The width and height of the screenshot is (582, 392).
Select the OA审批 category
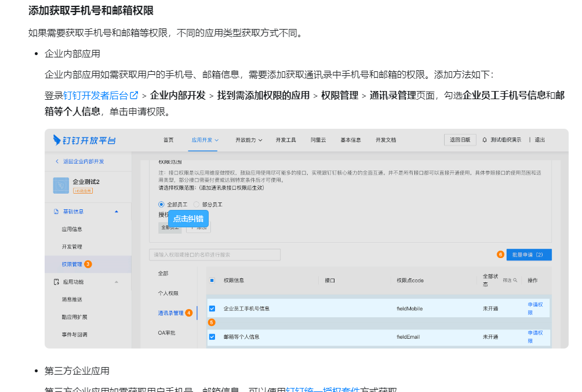click(x=166, y=333)
